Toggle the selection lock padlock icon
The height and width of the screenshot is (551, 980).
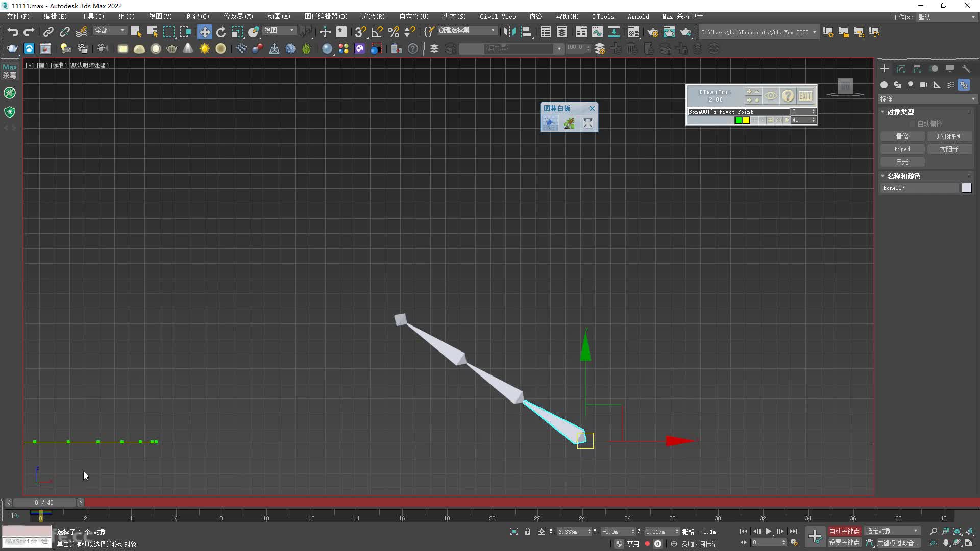click(528, 531)
